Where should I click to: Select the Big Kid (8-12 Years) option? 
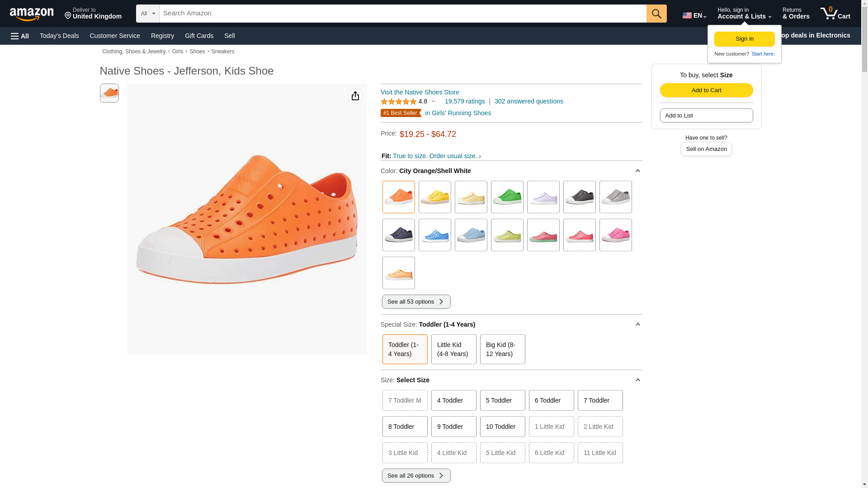point(502,349)
